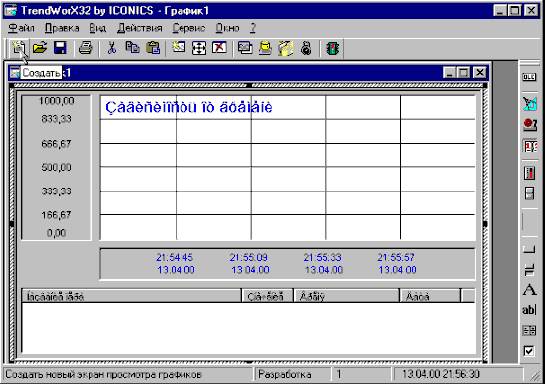This screenshot has width=546, height=386.
Task: Click the 21:55:09 time axis label
Action: (x=249, y=258)
